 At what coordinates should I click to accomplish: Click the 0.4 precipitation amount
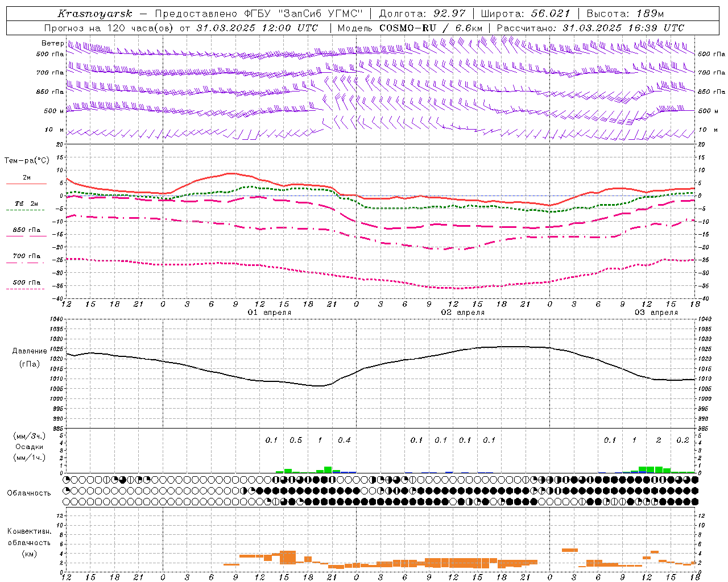coord(344,440)
